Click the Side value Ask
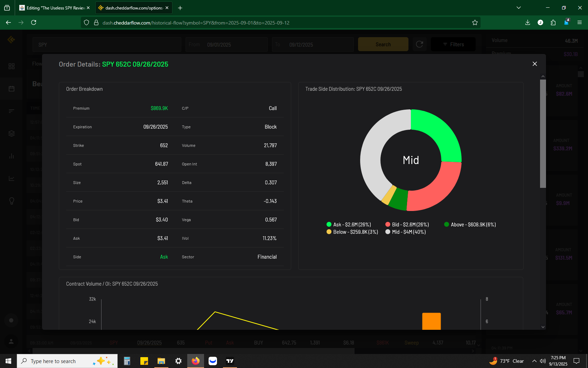 pos(164,257)
